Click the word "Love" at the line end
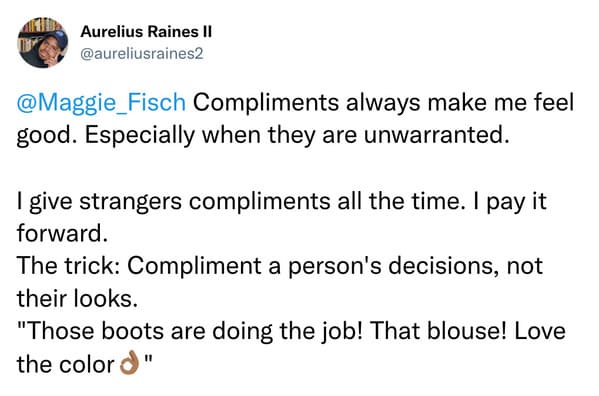The height and width of the screenshot is (396, 599). 540,331
